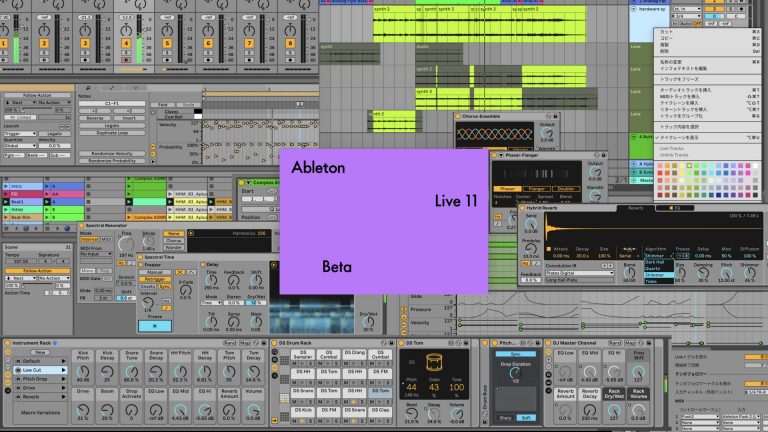
Task: Toggle Chorus-Ensemble device activator icon
Action: click(x=458, y=117)
